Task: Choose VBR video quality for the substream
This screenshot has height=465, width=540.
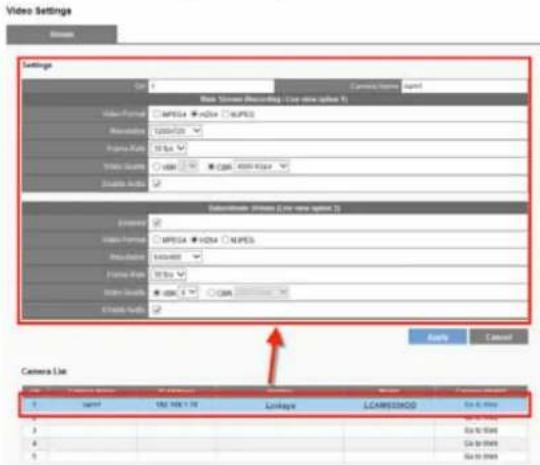Action: coord(157,293)
